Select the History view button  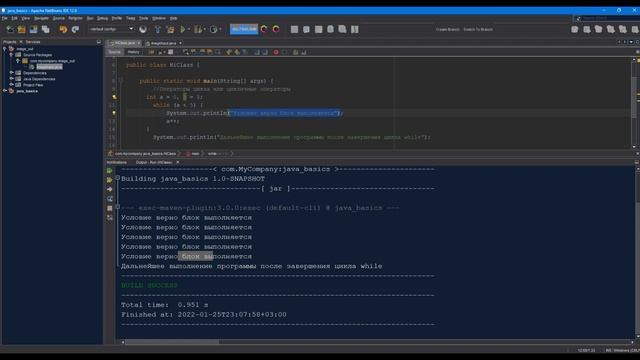pyautogui.click(x=133, y=52)
